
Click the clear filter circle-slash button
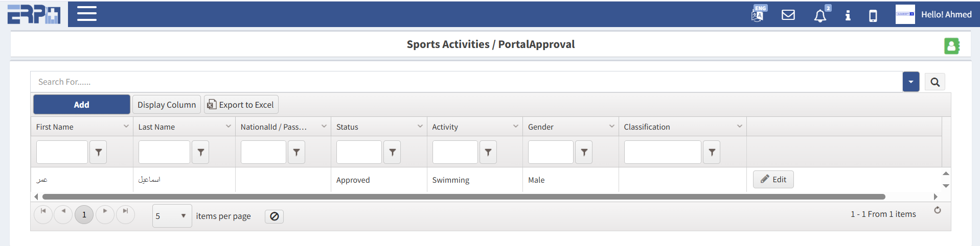coord(274,216)
